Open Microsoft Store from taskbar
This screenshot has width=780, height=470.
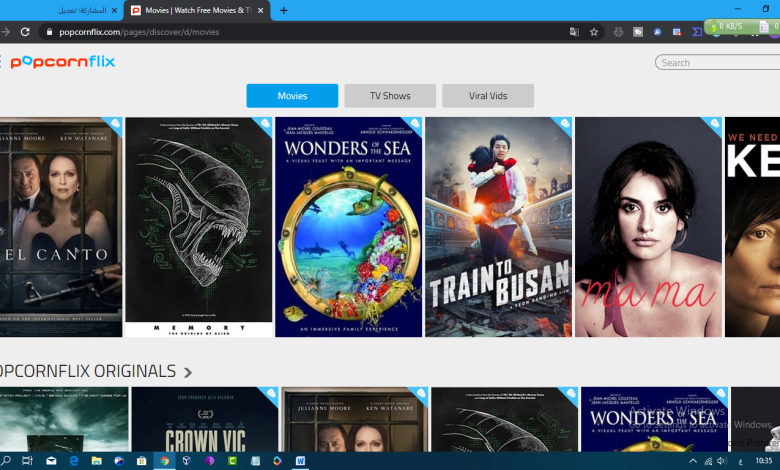coord(141,461)
